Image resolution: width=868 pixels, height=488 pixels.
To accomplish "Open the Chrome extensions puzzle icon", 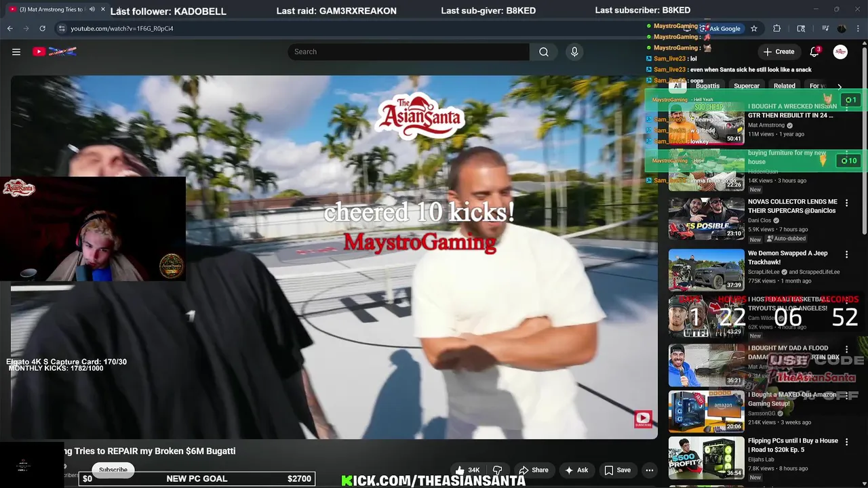I will coord(776,28).
